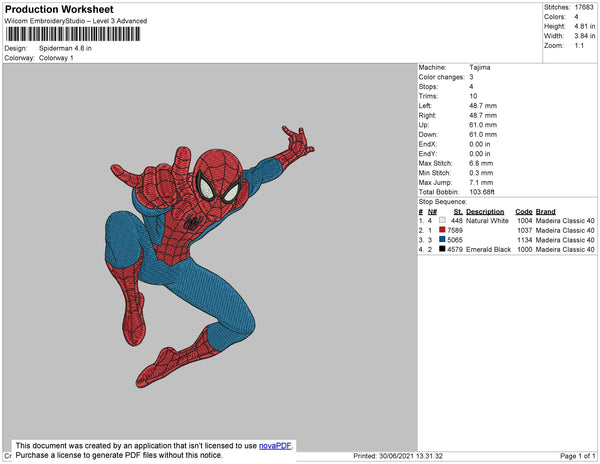Click the Spiderman embroidery design preview
Viewport: 600px width, 464px height.
(210, 256)
